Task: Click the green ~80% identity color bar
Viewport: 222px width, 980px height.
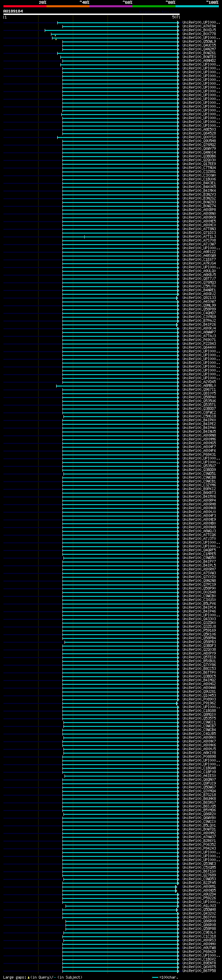Action: (x=154, y=6)
